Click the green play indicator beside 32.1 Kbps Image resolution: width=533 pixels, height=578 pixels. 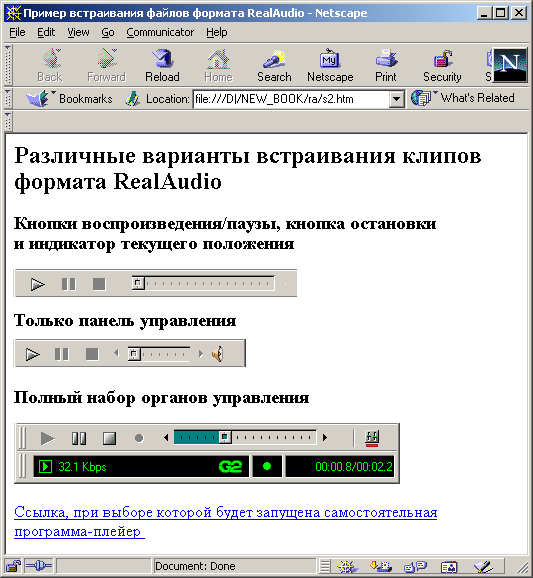point(45,466)
